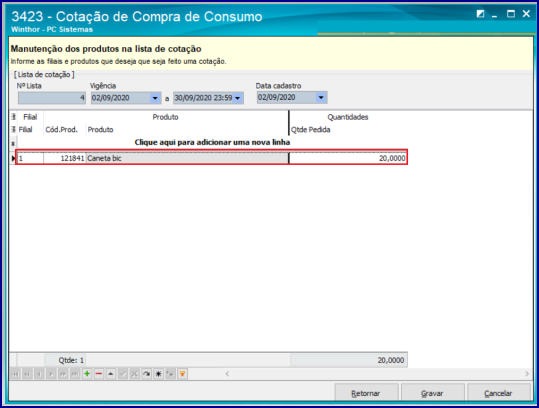The width and height of the screenshot is (539, 408).
Task: Click the next page navigator arrow
Action: pos(63,374)
